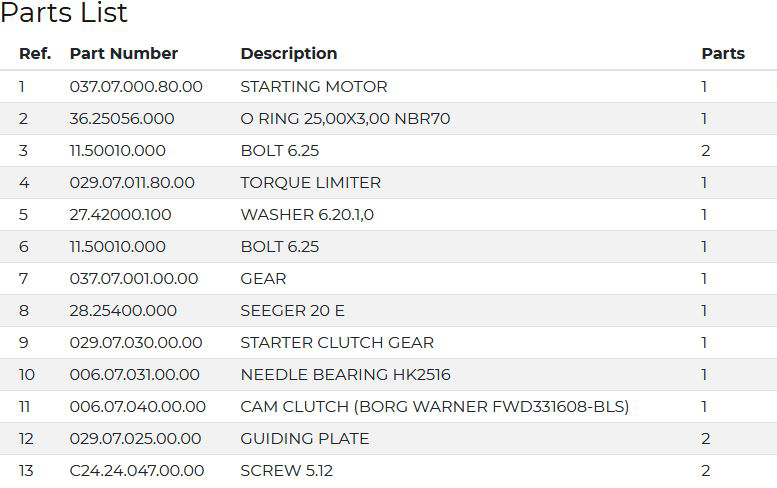Click the Ref. column header
The width and height of the screenshot is (777, 488).
click(35, 54)
